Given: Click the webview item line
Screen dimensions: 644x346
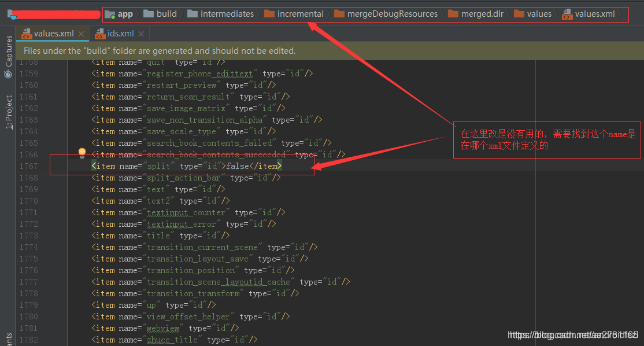Looking at the screenshot, I should tap(165, 328).
